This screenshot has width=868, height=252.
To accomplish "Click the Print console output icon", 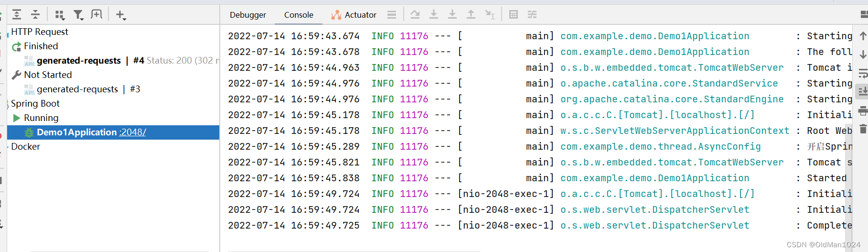I will click(863, 111).
